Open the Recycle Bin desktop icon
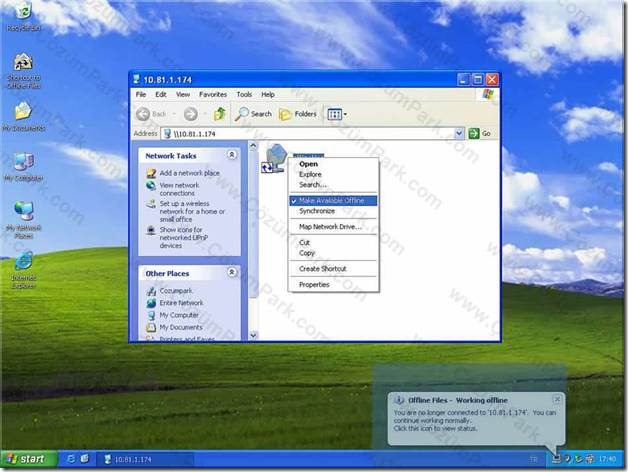 [23, 16]
